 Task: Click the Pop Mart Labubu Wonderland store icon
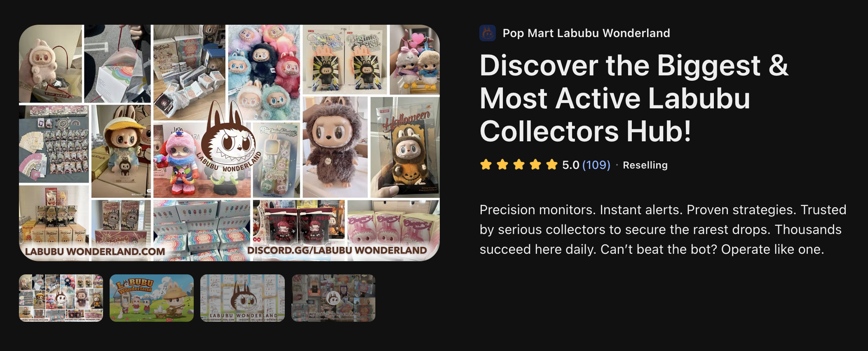488,33
